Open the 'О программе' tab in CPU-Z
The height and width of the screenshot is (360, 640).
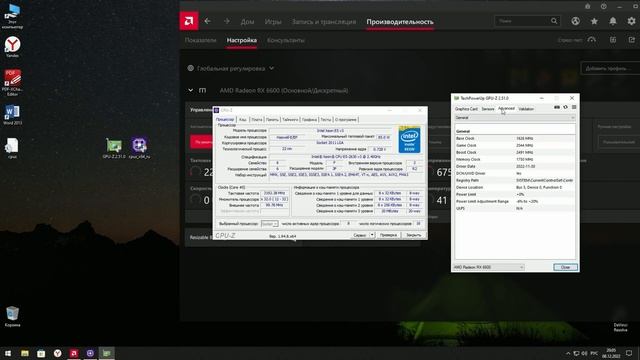pos(346,120)
